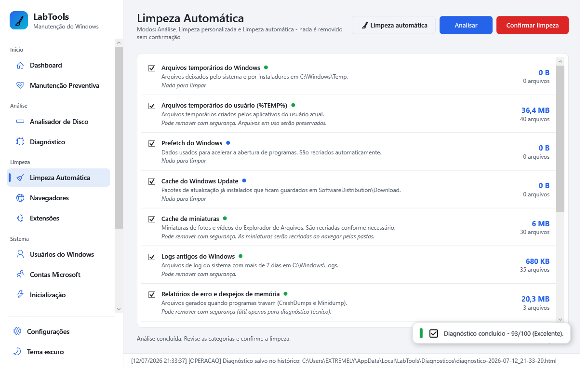Viewport: 588px width, 386px height.
Task: Toggle Cache do Windows Update checkbox
Action: pos(152,181)
